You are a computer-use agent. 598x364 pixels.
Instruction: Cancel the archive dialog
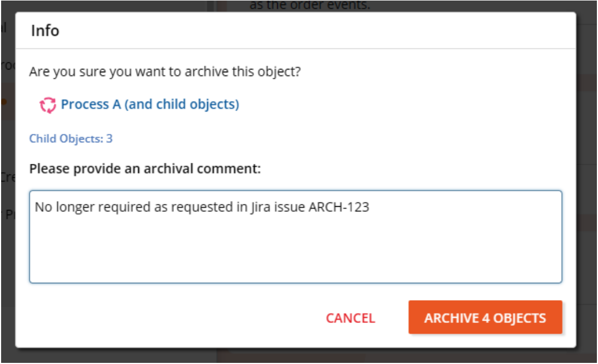[x=350, y=318]
